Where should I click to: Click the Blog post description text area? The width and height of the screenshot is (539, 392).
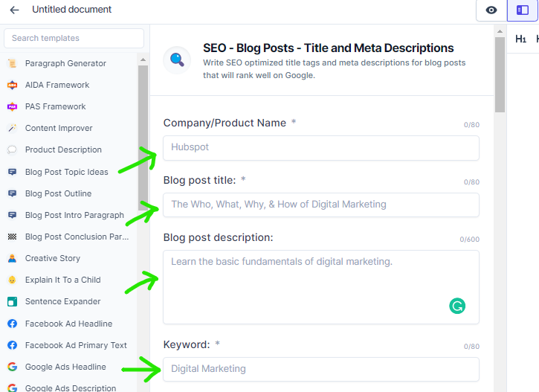[x=321, y=287]
